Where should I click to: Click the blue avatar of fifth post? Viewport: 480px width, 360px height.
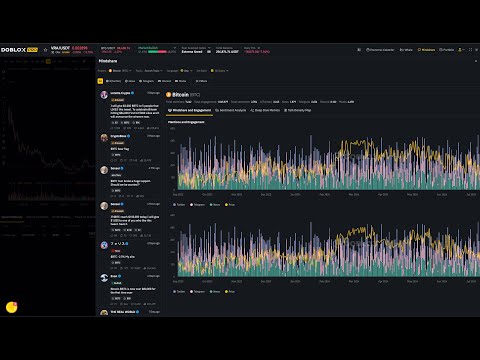point(104,245)
